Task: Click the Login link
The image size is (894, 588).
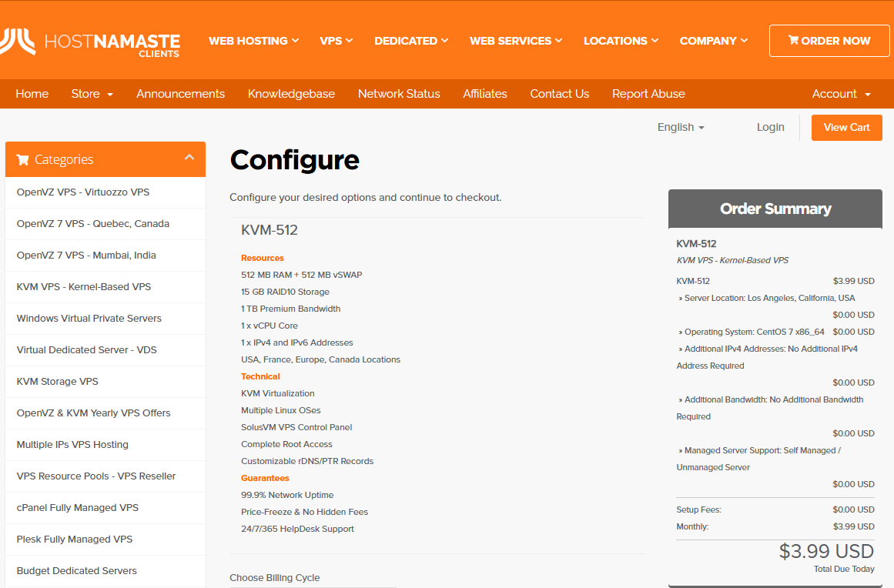Action: click(x=770, y=127)
